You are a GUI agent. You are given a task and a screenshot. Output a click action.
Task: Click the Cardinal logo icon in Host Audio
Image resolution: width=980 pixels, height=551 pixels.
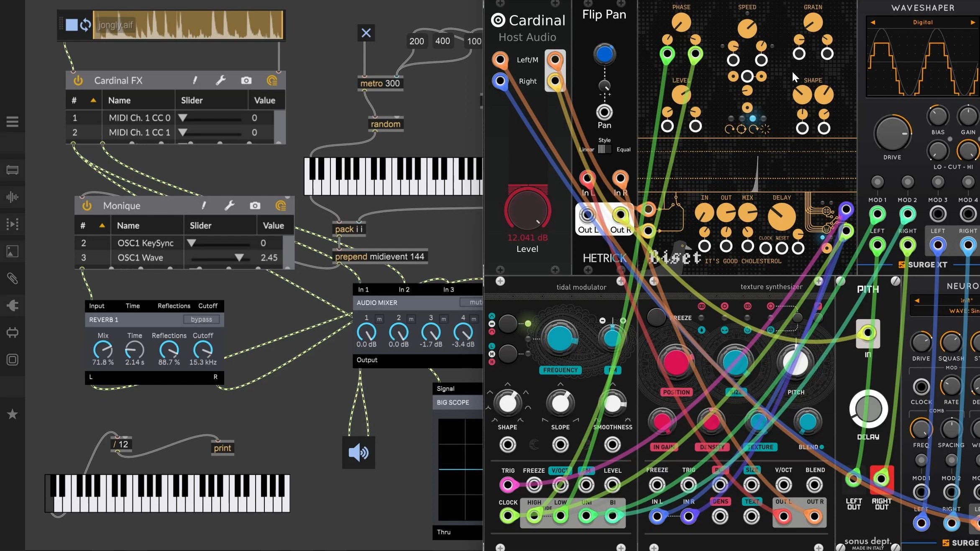point(498,20)
